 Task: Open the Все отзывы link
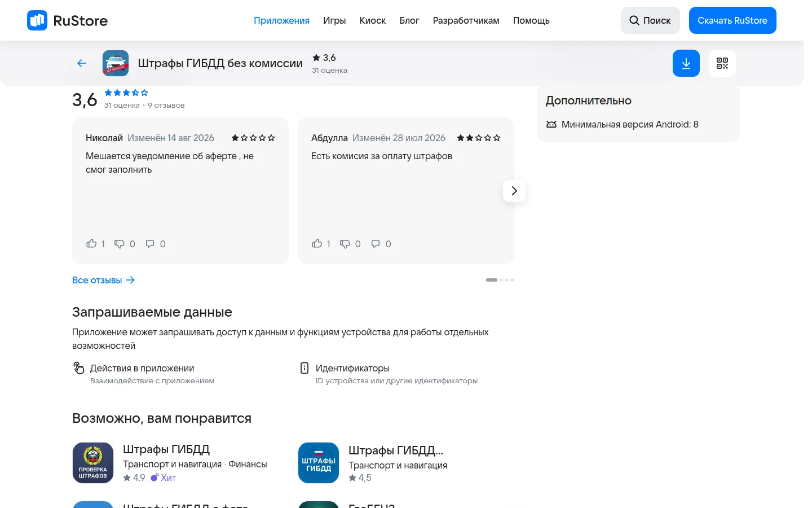point(104,280)
